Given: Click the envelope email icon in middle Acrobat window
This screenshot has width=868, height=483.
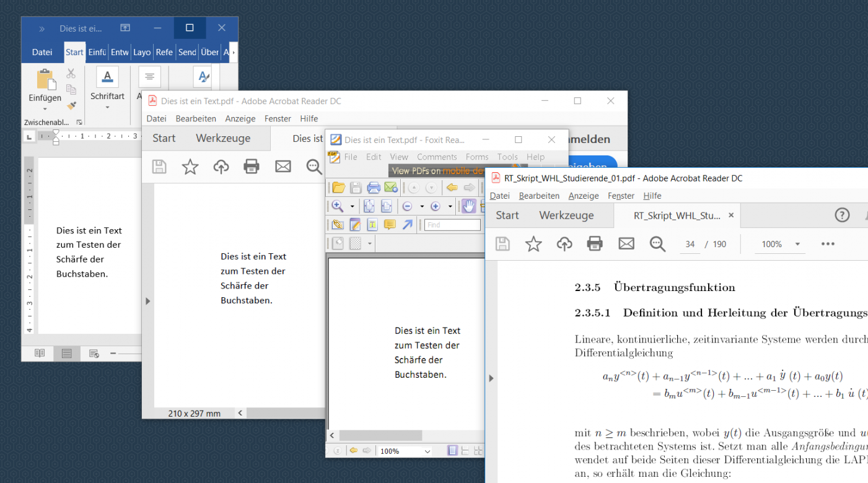Looking at the screenshot, I should click(x=283, y=167).
